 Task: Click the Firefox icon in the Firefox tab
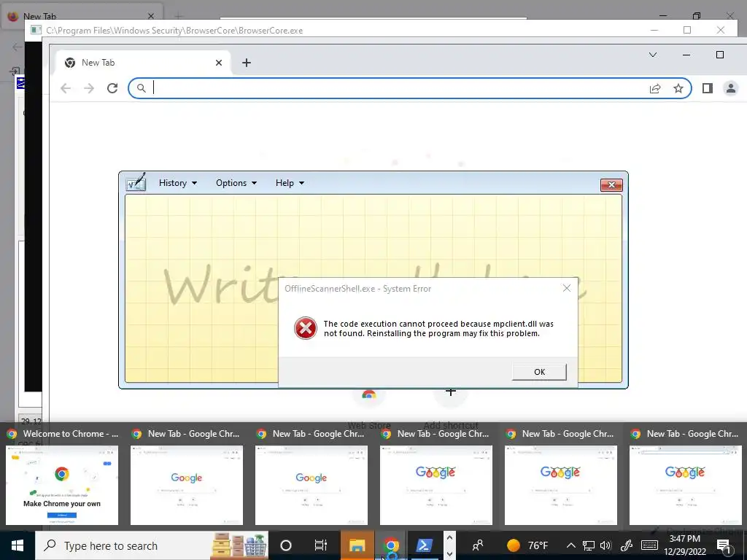click(x=13, y=16)
